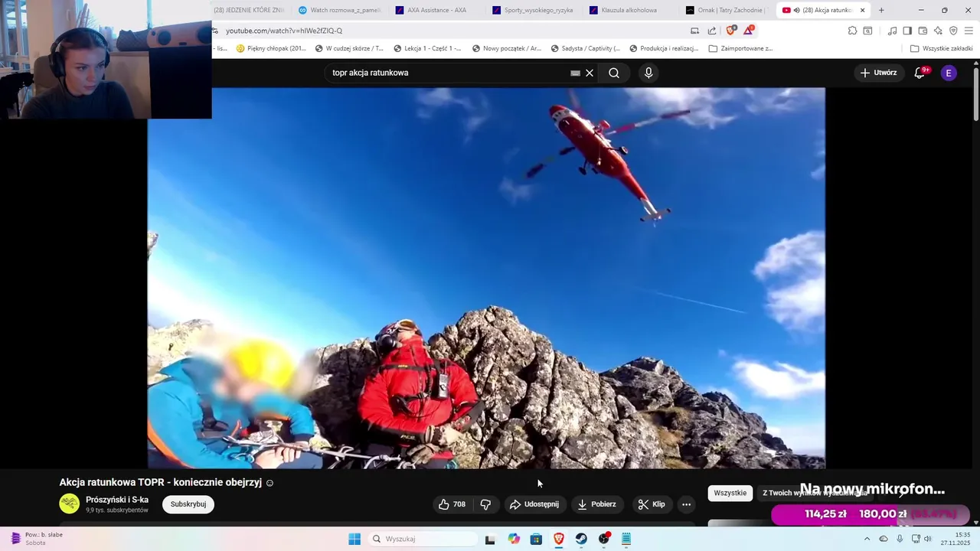The image size is (980, 551).
Task: Download the video with Pobierz
Action: (x=596, y=504)
